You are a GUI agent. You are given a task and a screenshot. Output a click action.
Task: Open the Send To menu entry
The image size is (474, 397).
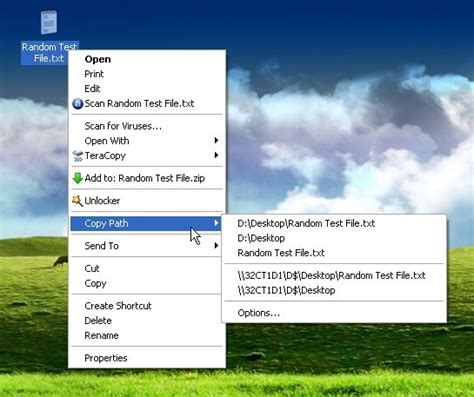point(147,246)
